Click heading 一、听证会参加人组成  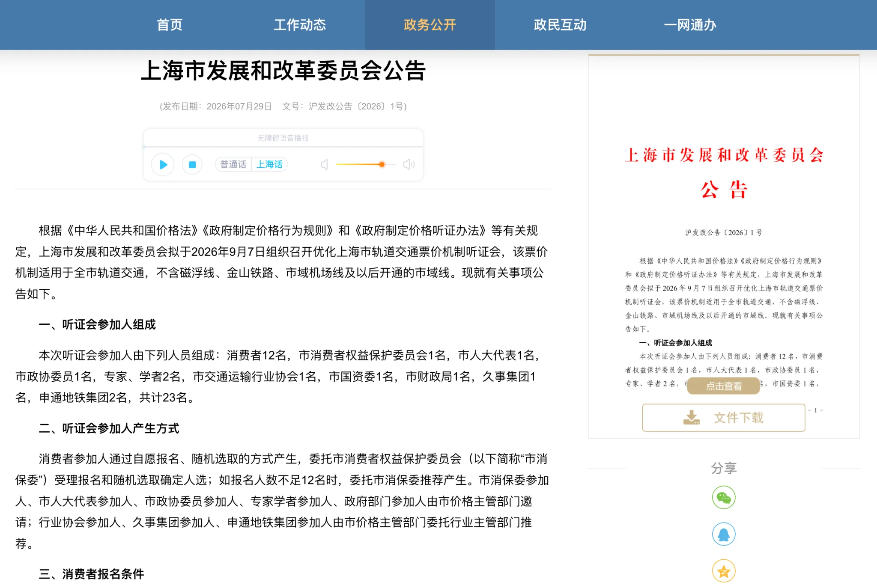point(97,324)
